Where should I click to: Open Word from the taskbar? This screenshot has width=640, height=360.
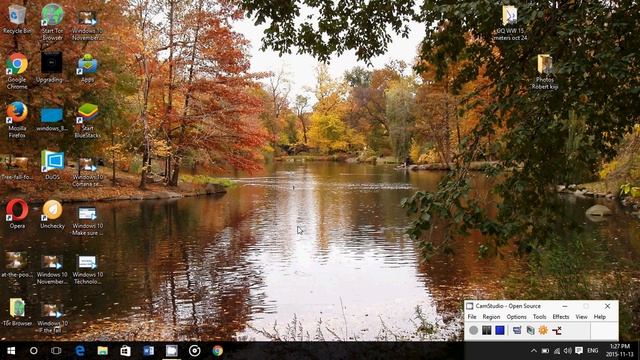tap(149, 351)
